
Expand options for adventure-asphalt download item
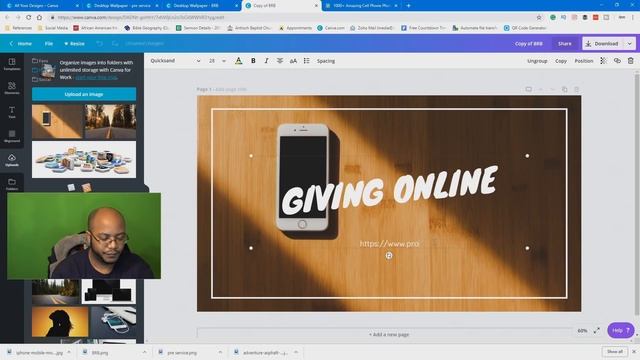pyautogui.click(x=296, y=352)
